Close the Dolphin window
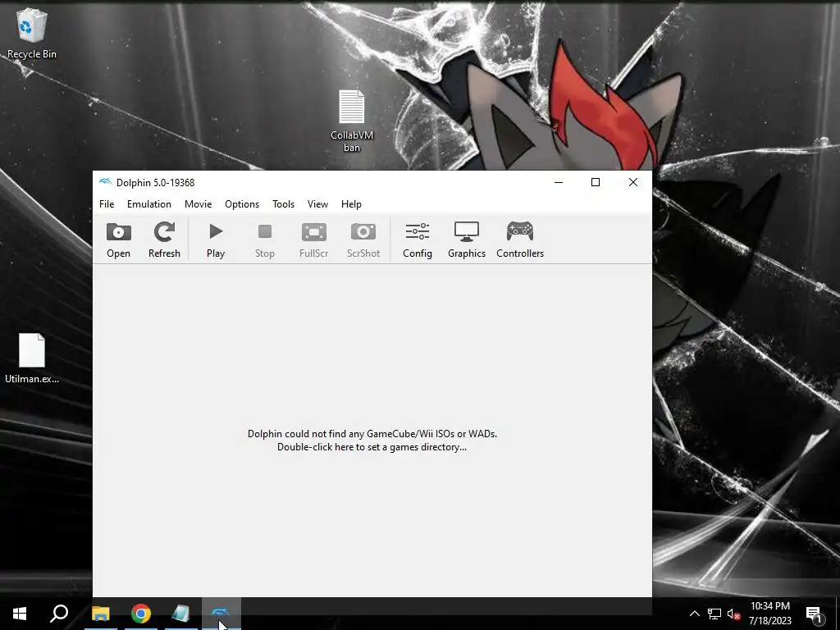Image resolution: width=840 pixels, height=630 pixels. point(632,182)
